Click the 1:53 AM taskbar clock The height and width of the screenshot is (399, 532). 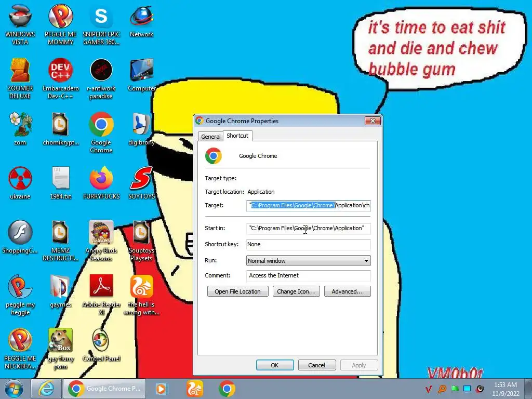tap(506, 389)
